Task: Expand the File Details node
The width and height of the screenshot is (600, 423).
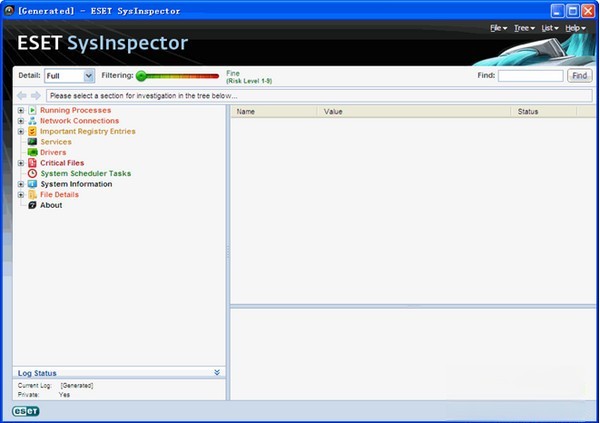Action: pyautogui.click(x=21, y=195)
